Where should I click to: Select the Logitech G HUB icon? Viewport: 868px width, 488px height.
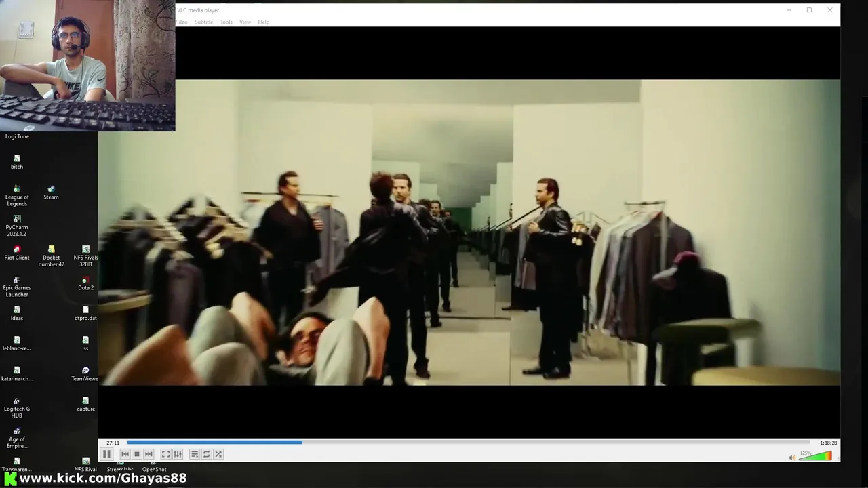17,407
